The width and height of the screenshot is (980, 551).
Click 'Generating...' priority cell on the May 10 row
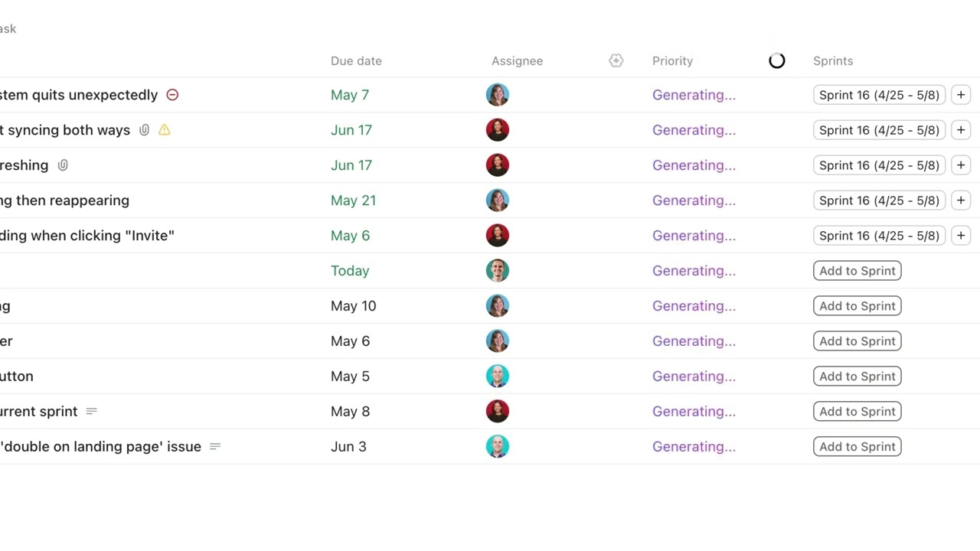point(694,306)
